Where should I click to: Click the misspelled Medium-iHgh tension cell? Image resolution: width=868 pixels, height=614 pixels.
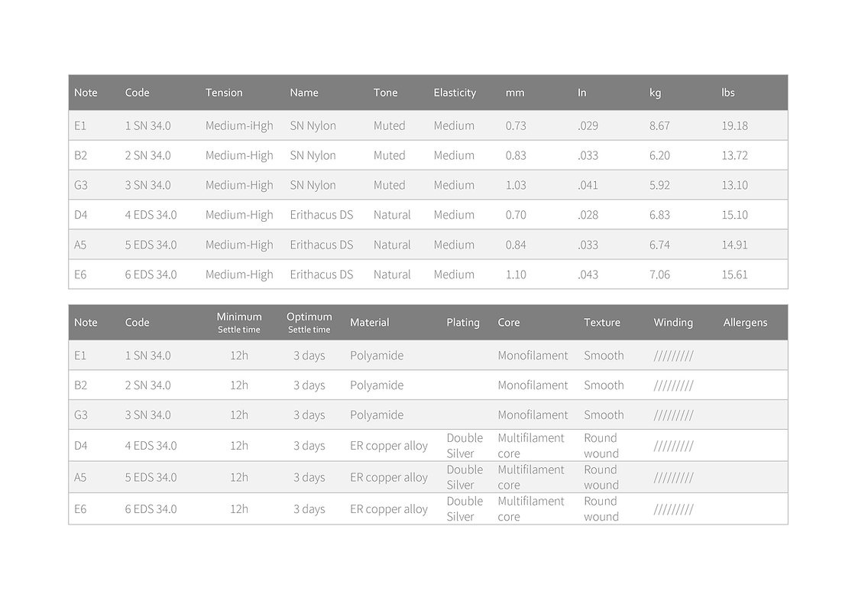(239, 125)
